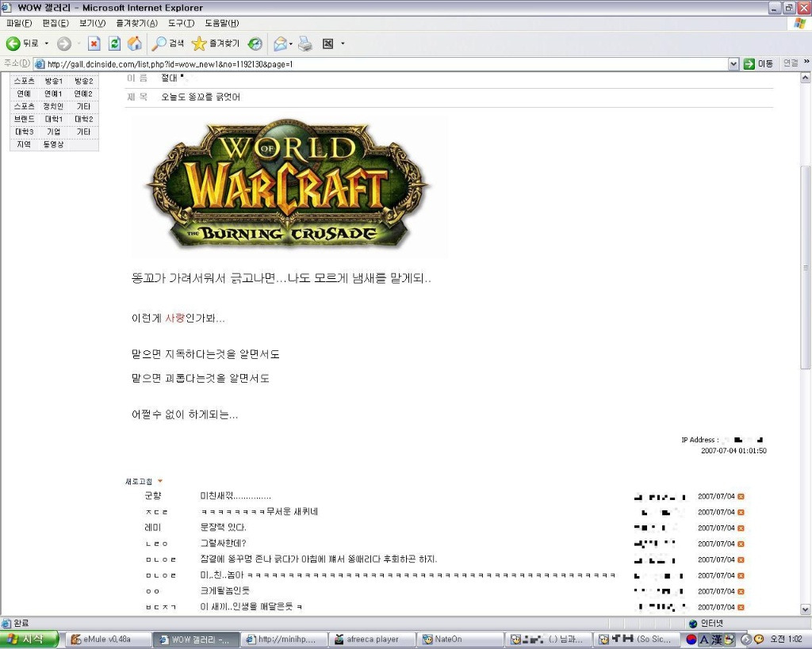Go to the Home page icon
Screen dimensions: 812x649
click(x=135, y=44)
